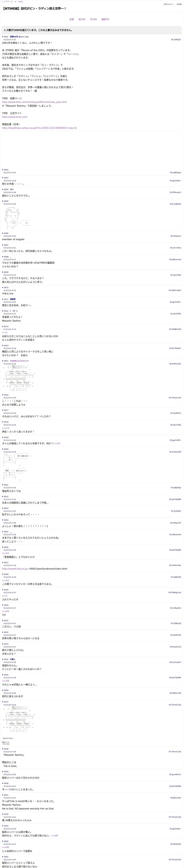Viewport: 186px width, 868px height.
Task: Click the poster ID of post 0010
Action: coord(175,290)
